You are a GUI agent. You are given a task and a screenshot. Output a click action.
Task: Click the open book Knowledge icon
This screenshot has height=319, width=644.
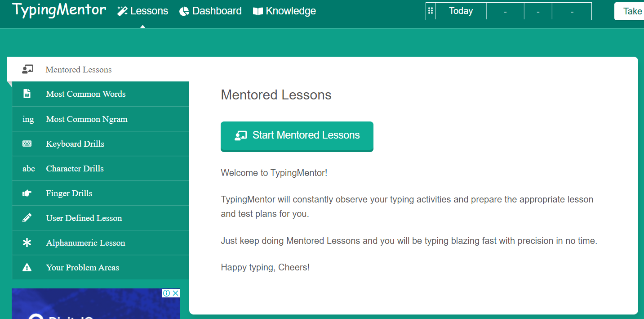coord(258,11)
